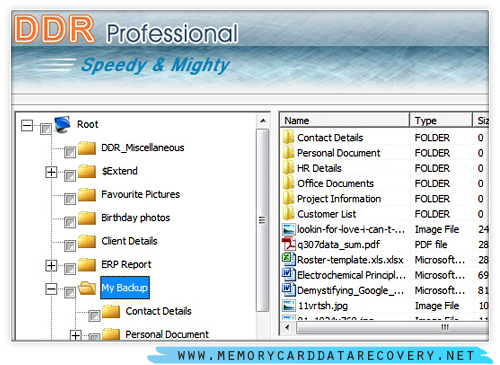
Task: Select the q307data_sum.pdf file name
Action: (338, 245)
